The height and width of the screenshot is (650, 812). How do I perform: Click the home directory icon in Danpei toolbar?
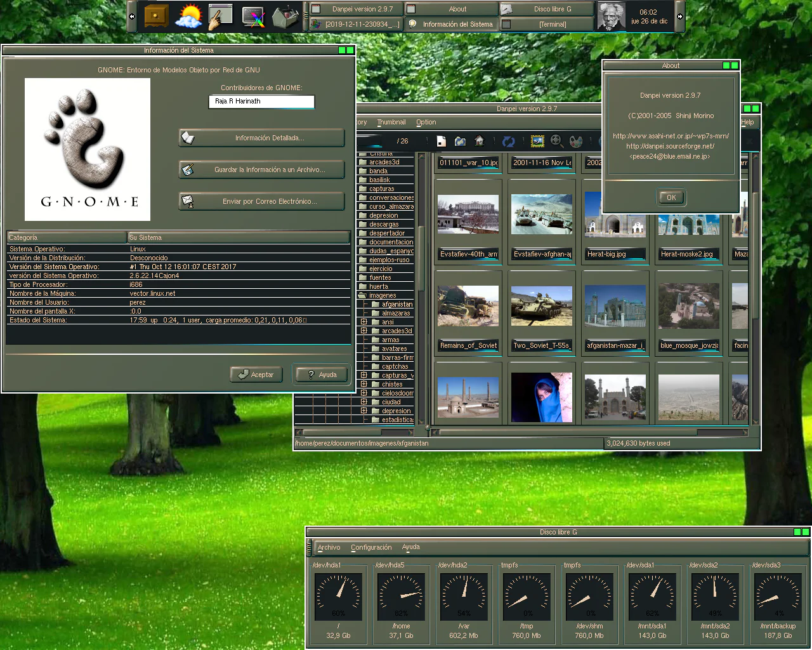tap(480, 141)
